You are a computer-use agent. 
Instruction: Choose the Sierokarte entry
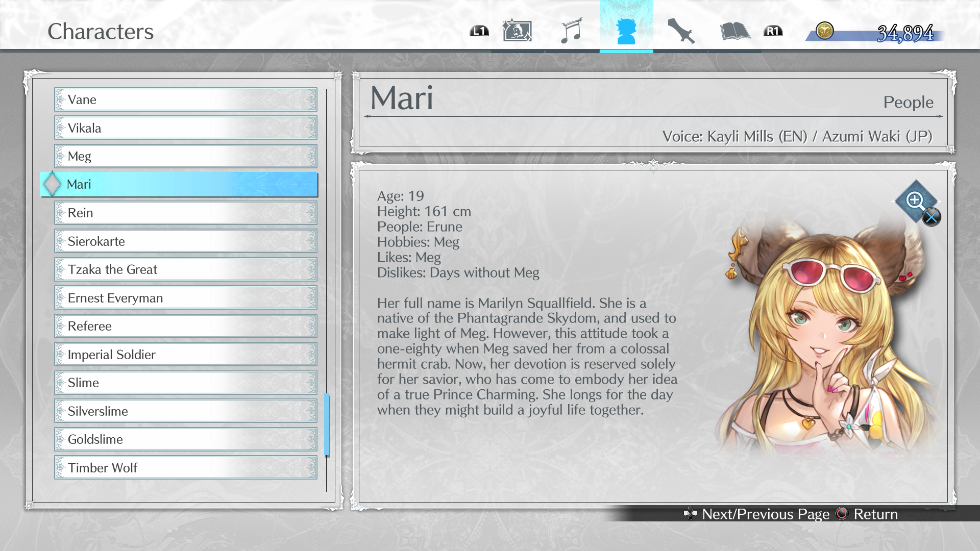tap(185, 241)
